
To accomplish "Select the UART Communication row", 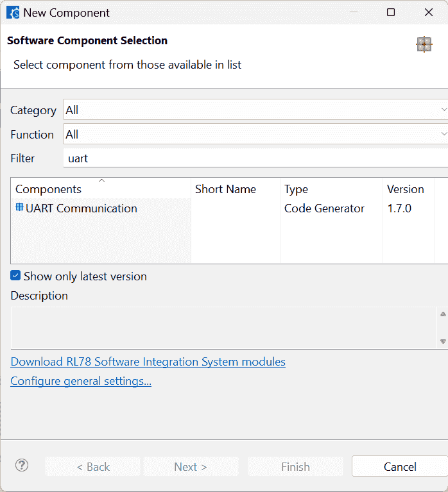I will [82, 208].
